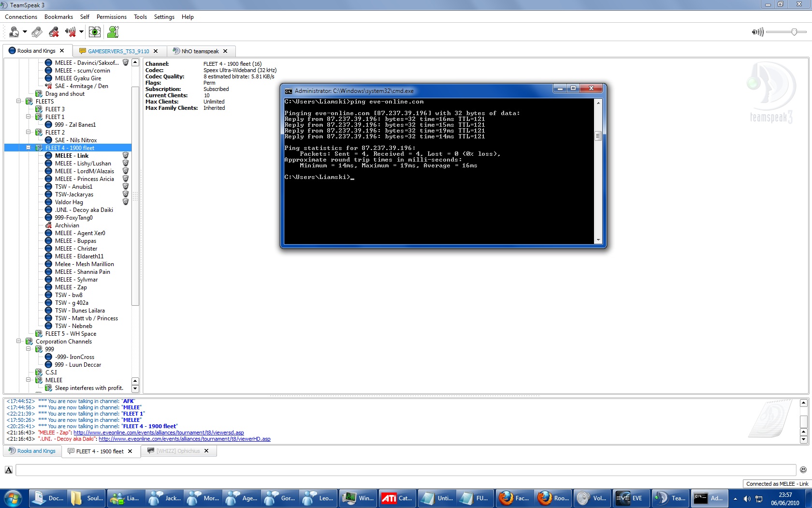The height and width of the screenshot is (508, 812).
Task: Open the ATI Catalyst taskbar button
Action: (x=396, y=498)
